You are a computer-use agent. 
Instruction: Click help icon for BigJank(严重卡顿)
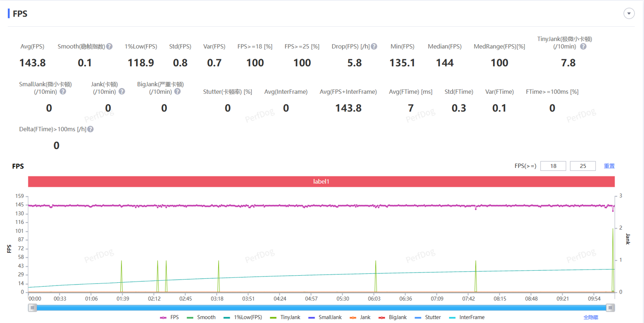click(x=178, y=92)
